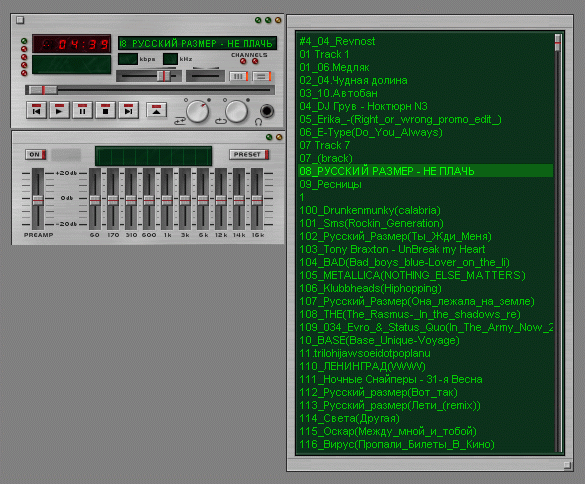The image size is (585, 484).
Task: Click the song seek bar
Action: tap(150, 90)
